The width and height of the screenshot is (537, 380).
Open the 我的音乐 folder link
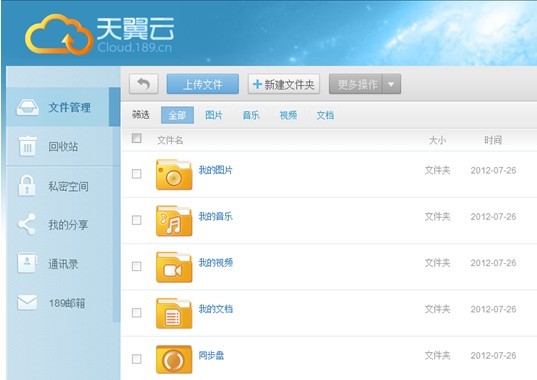tap(215, 216)
